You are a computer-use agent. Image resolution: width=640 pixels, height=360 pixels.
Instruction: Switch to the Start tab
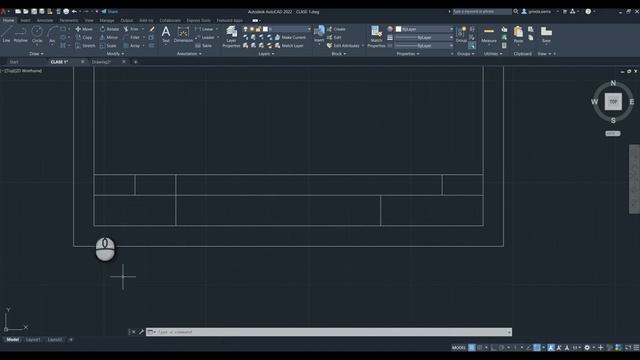pos(14,62)
